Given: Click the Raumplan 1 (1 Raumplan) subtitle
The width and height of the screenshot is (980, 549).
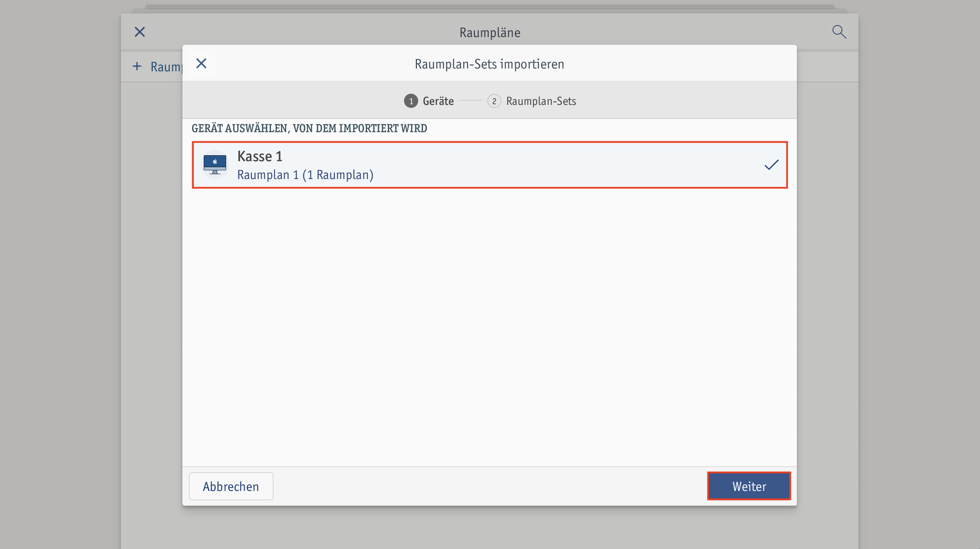Looking at the screenshot, I should coord(305,175).
